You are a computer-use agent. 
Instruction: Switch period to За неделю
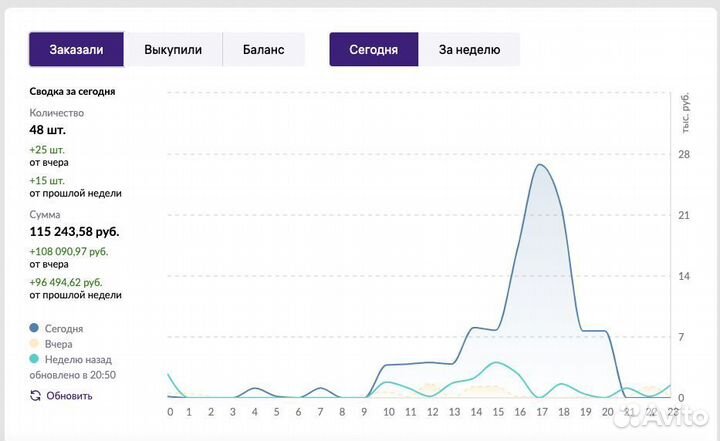(469, 50)
